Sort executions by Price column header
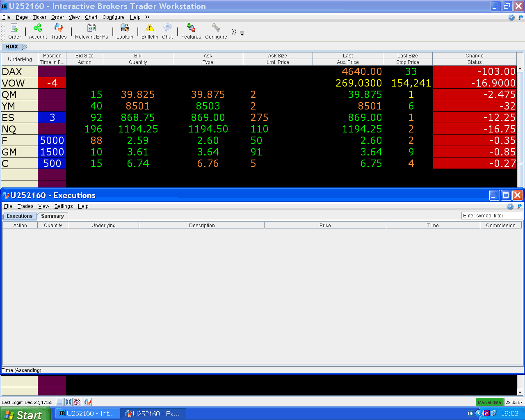The width and height of the screenshot is (525, 420). tap(325, 225)
